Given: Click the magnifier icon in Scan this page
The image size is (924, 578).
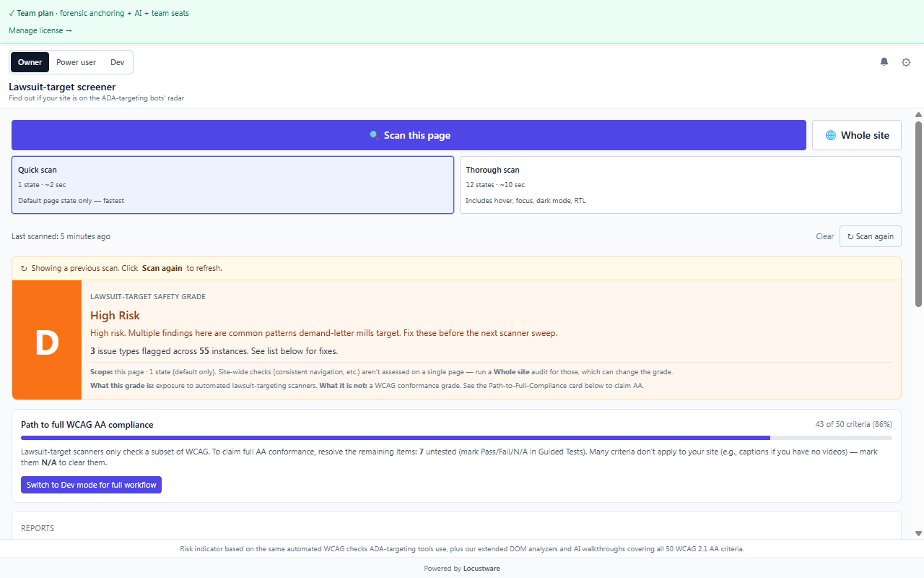Looking at the screenshot, I should tap(374, 135).
